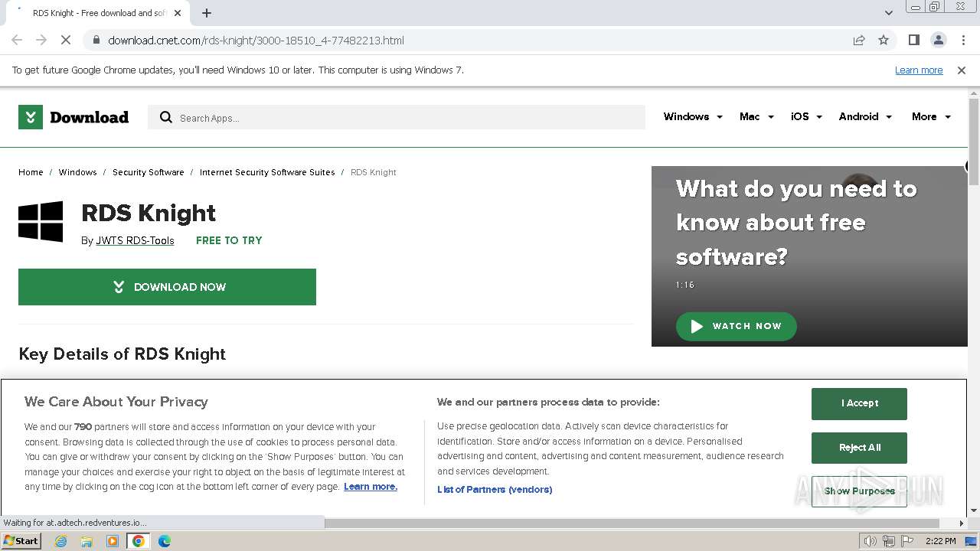Expand the More menu dropdown
The width and height of the screenshot is (980, 551).
pos(931,116)
